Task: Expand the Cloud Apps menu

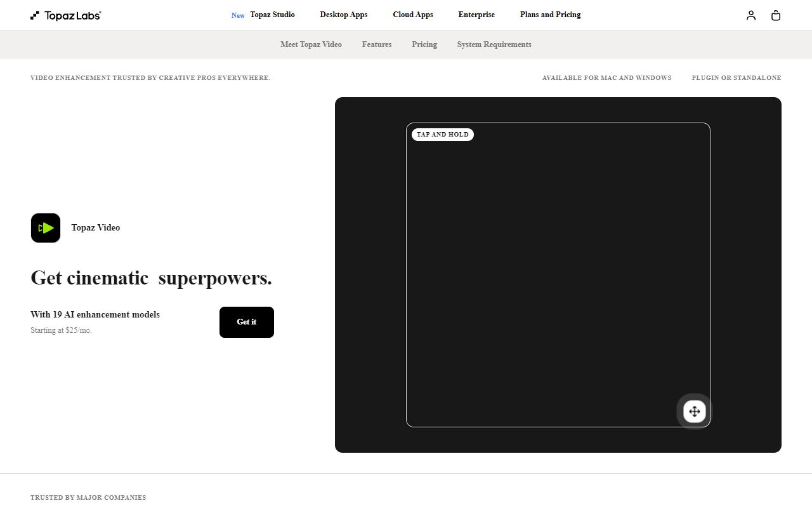Action: [412, 15]
